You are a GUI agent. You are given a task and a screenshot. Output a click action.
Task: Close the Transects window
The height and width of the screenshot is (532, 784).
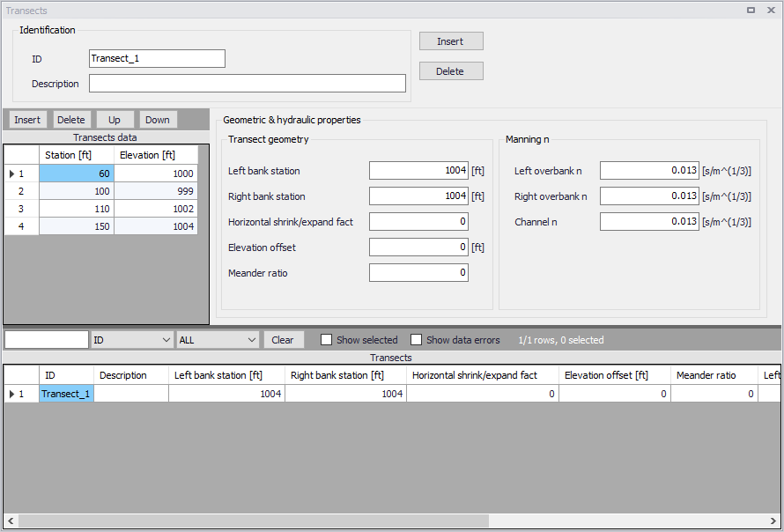click(x=771, y=10)
